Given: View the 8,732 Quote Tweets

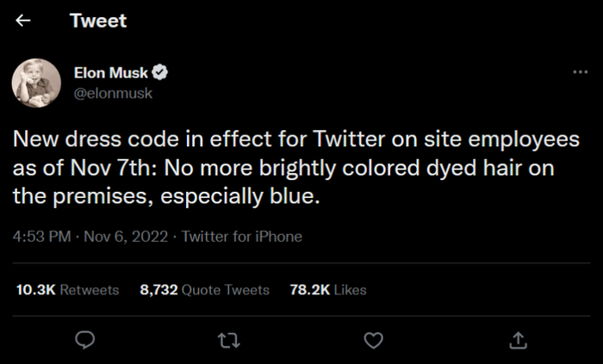Looking at the screenshot, I should (x=204, y=290).
